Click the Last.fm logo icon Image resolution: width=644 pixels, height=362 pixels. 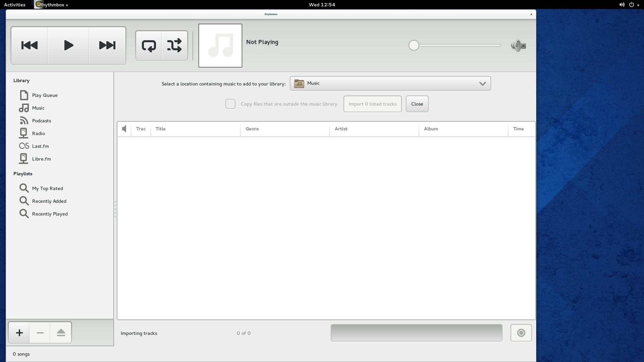[x=24, y=146]
